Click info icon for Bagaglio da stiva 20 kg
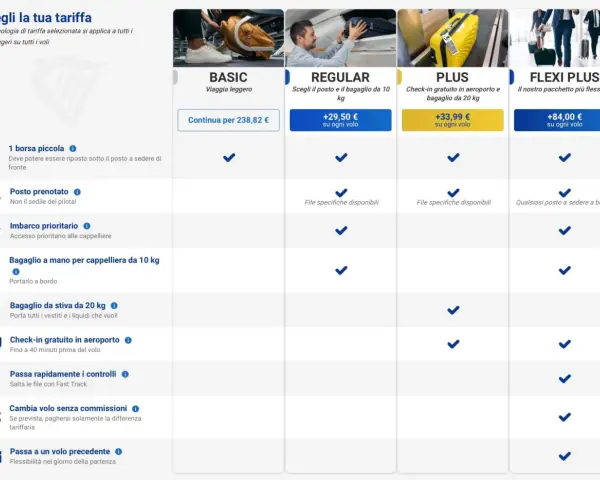The width and height of the screenshot is (600, 480). click(x=114, y=305)
